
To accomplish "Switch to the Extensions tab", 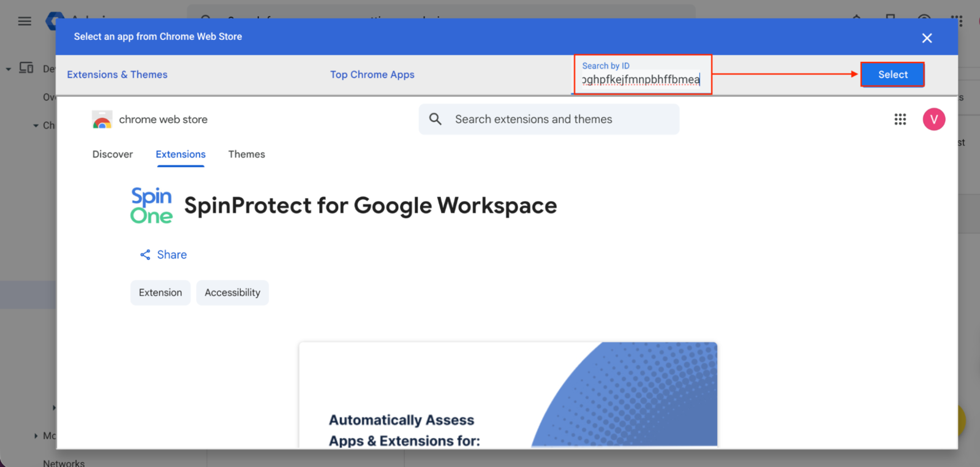I will (181, 154).
